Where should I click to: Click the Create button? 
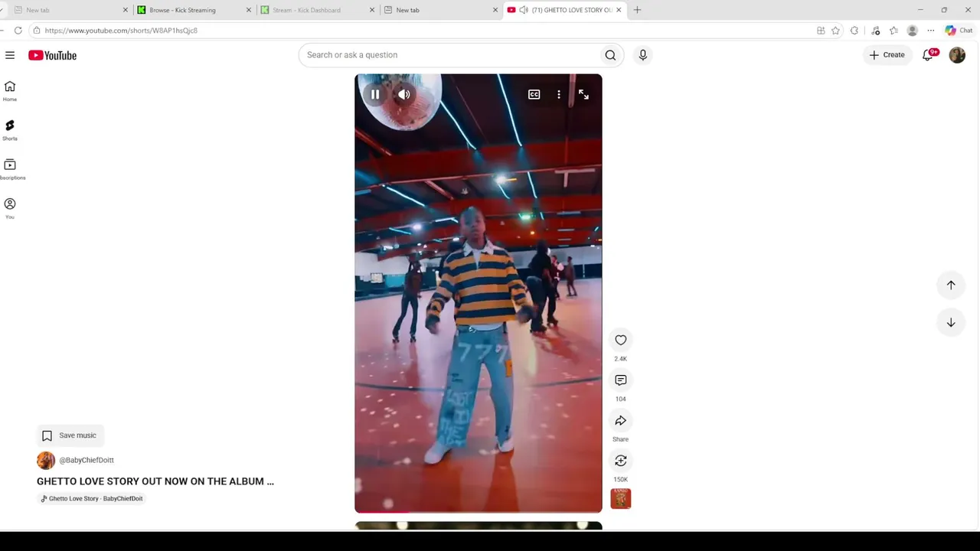(887, 55)
